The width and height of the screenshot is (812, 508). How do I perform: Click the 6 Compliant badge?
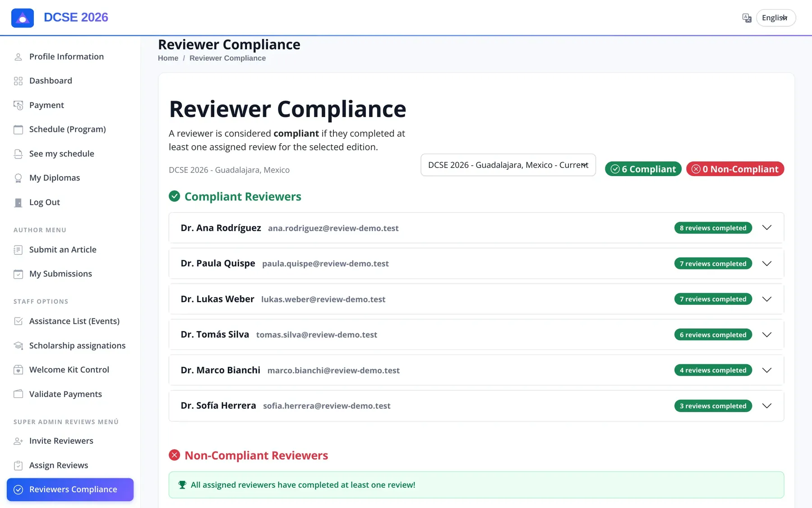pos(643,169)
